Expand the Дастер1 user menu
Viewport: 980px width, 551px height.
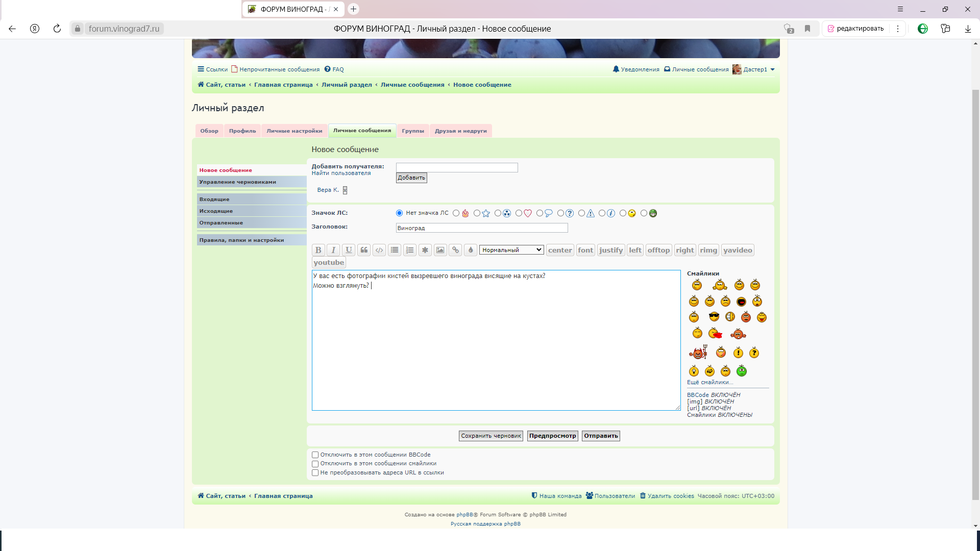point(755,69)
